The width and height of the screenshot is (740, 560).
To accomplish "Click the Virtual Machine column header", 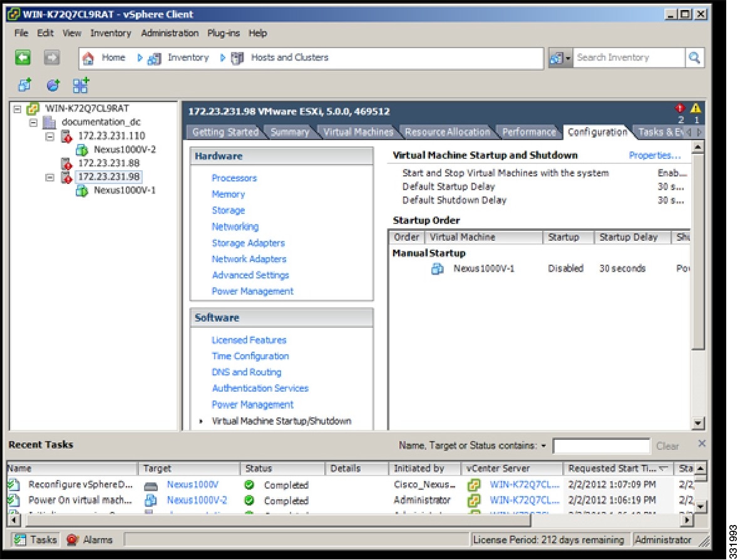I will click(484, 237).
